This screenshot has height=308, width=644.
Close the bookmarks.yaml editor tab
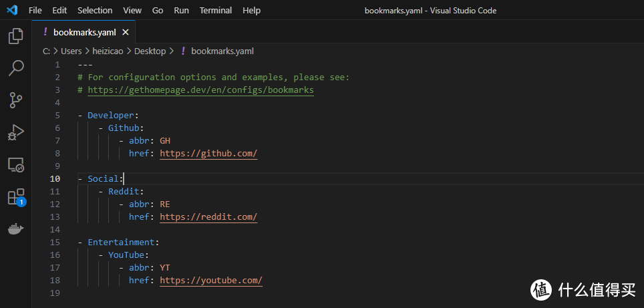click(x=126, y=32)
